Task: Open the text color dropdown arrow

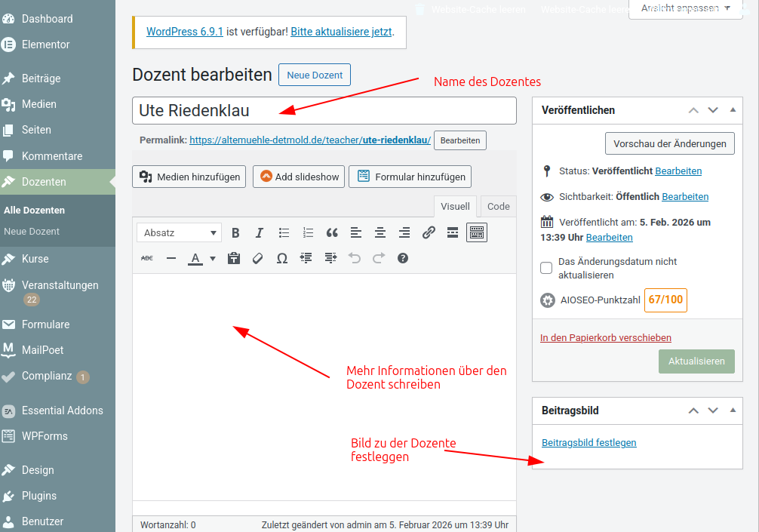Action: point(213,258)
